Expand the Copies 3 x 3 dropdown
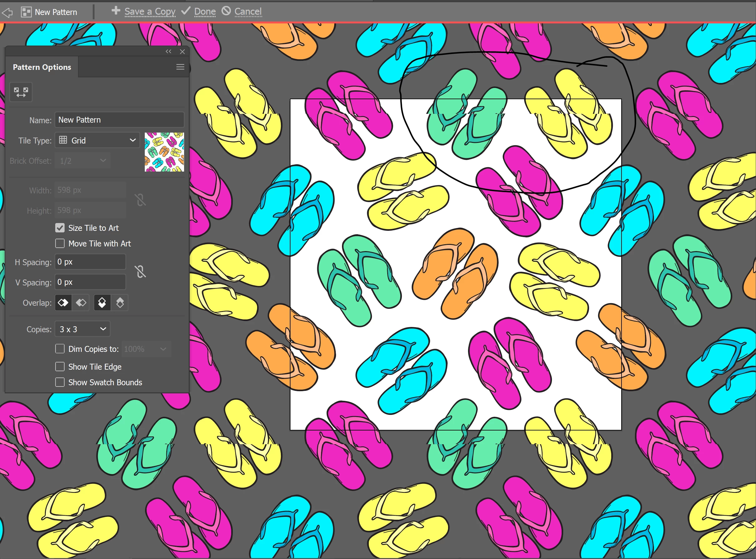The width and height of the screenshot is (756, 559). click(x=83, y=329)
